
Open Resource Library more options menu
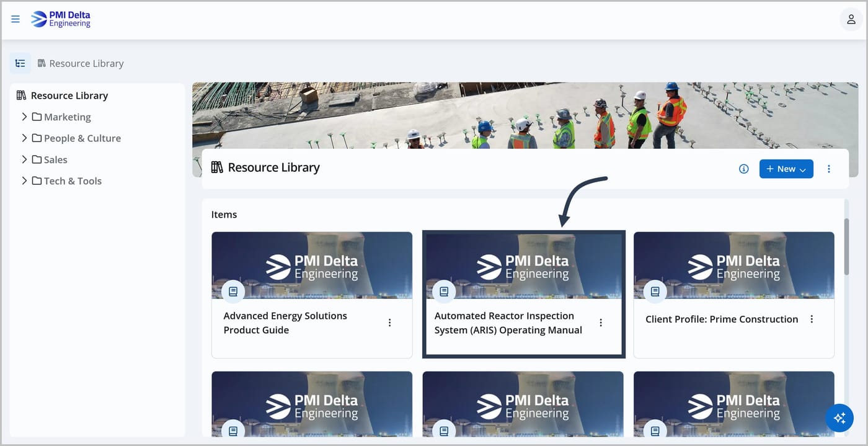(829, 169)
